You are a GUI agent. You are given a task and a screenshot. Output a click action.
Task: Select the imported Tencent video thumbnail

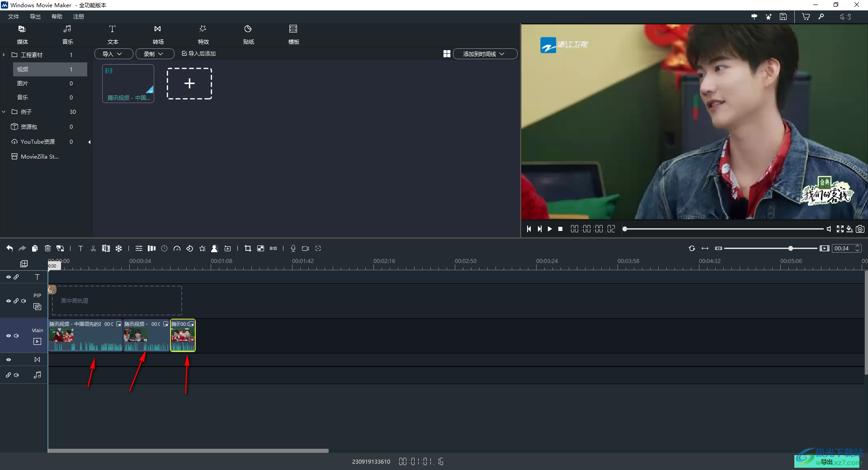click(128, 84)
